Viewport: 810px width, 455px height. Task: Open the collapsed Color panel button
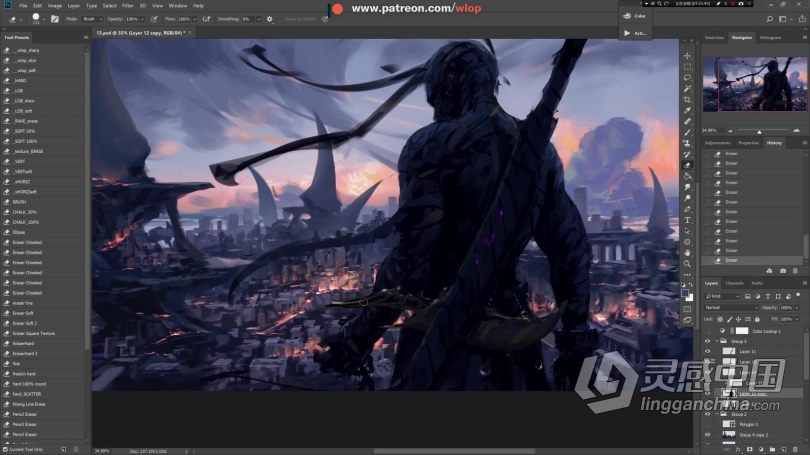pyautogui.click(x=635, y=16)
